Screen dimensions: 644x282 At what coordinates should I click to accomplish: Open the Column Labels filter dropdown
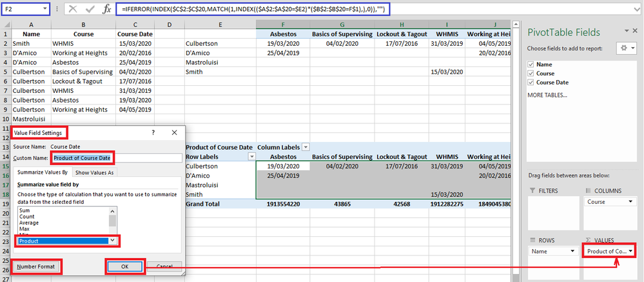306,147
